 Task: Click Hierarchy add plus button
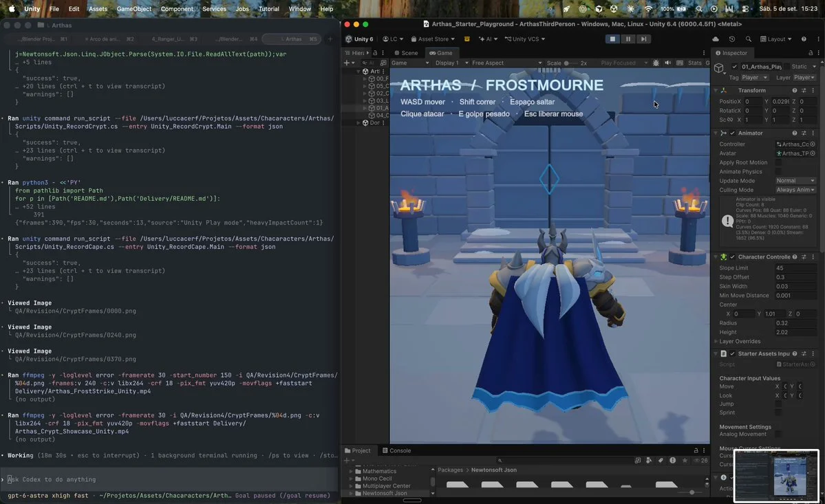[x=346, y=63]
